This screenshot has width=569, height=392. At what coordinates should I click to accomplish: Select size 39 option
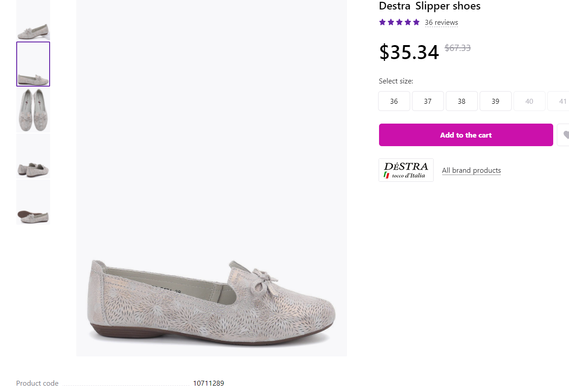pyautogui.click(x=495, y=101)
